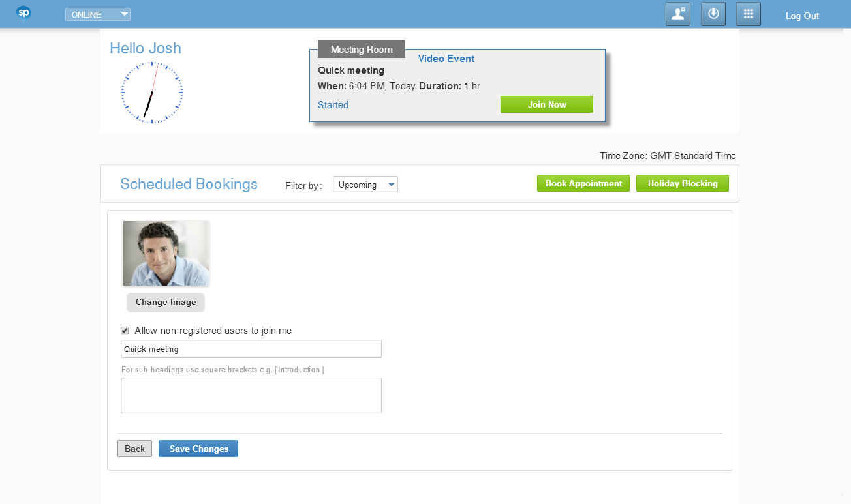Click into the empty description text area
851x504 pixels.
(251, 395)
